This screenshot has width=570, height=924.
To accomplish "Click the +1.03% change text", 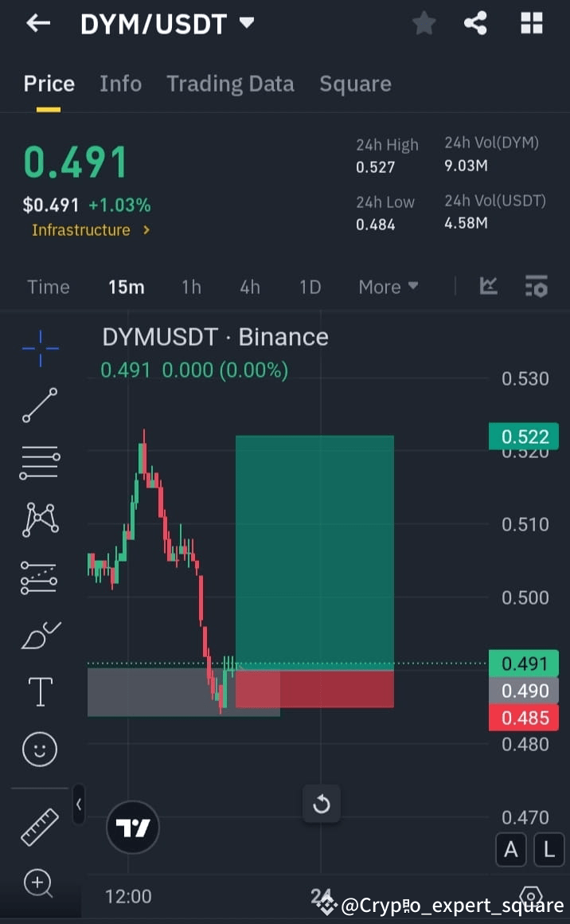I will tap(119, 205).
